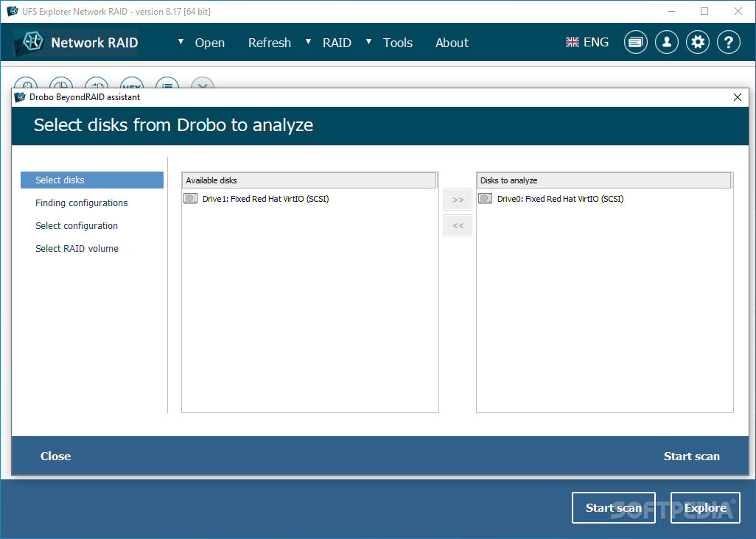Viewport: 756px width, 539px height.
Task: Click Refresh in the top menu
Action: (270, 43)
